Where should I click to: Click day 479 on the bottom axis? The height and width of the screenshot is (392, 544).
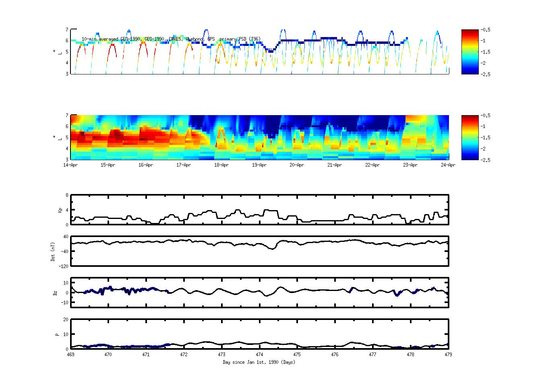click(x=448, y=355)
